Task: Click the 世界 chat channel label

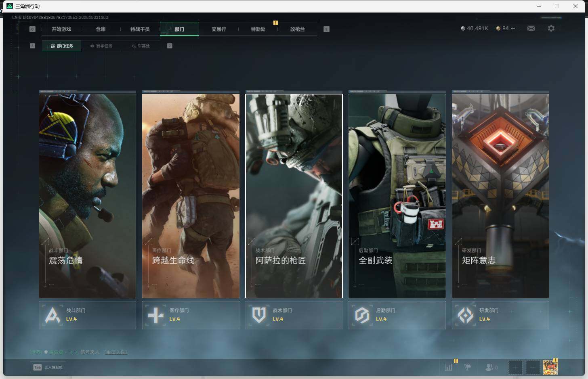Action: coord(36,352)
